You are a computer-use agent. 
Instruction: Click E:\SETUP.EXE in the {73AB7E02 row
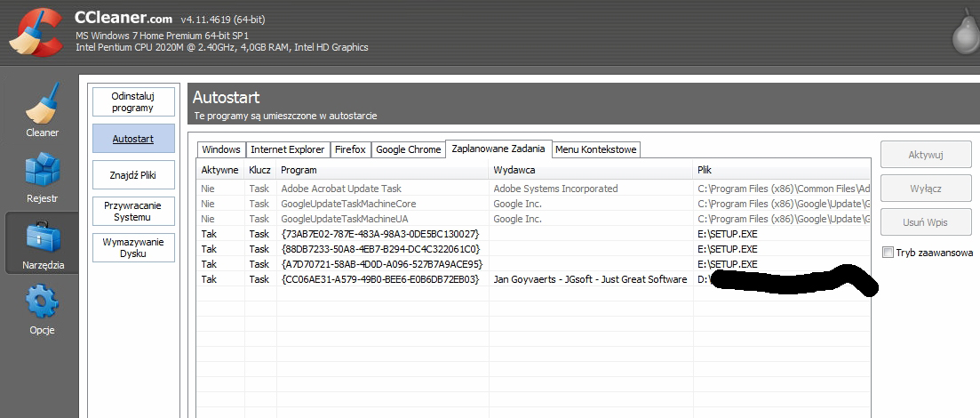tap(728, 233)
